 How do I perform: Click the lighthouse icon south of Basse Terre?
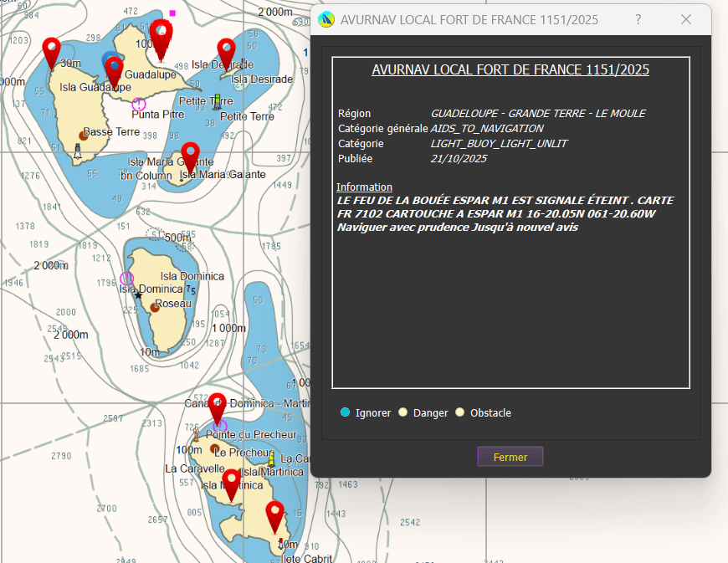pos(78,151)
